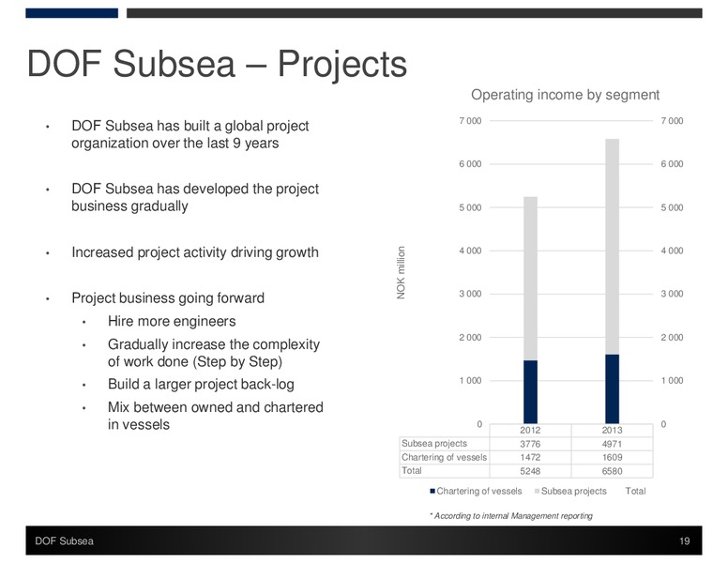Click the right axis 4 000 label
The height and width of the screenshot is (563, 728).
[x=672, y=251]
